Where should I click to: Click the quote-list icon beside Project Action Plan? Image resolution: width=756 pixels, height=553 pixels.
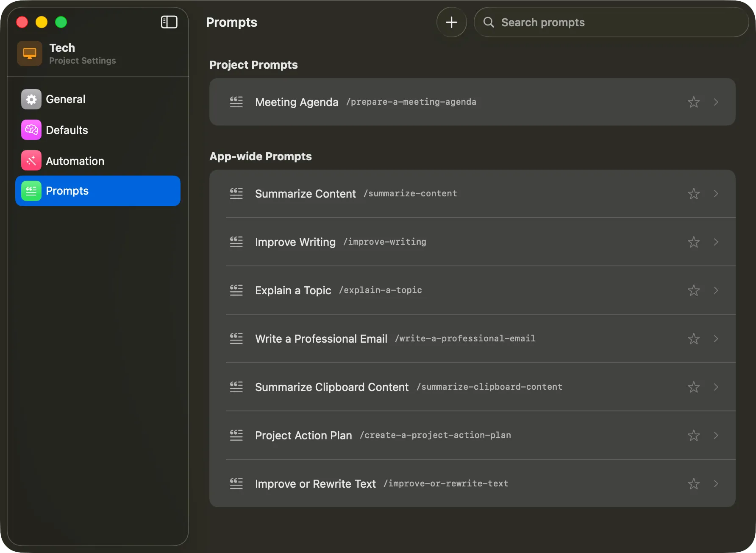(236, 435)
